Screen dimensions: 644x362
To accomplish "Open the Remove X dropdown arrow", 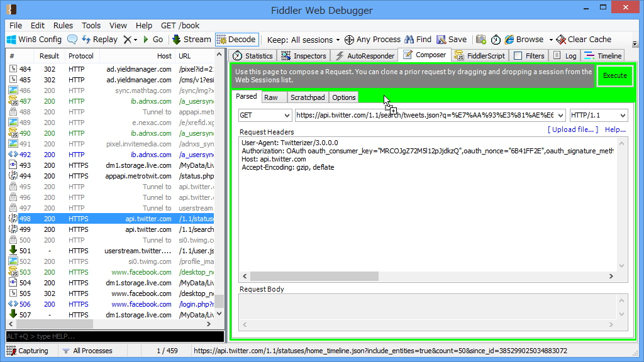I will (x=136, y=40).
